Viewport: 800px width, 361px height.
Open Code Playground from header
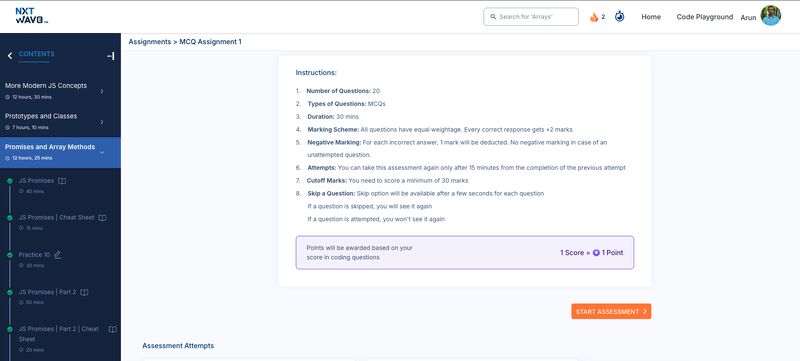(705, 17)
